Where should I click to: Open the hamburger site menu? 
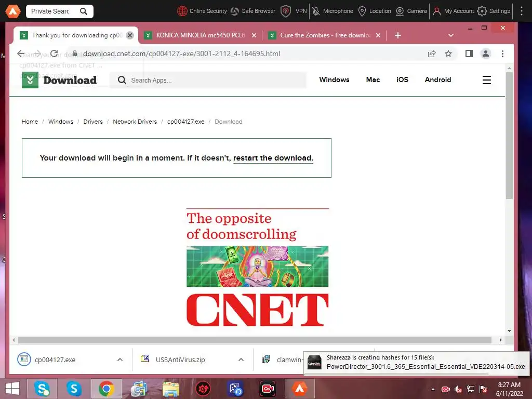point(487,80)
